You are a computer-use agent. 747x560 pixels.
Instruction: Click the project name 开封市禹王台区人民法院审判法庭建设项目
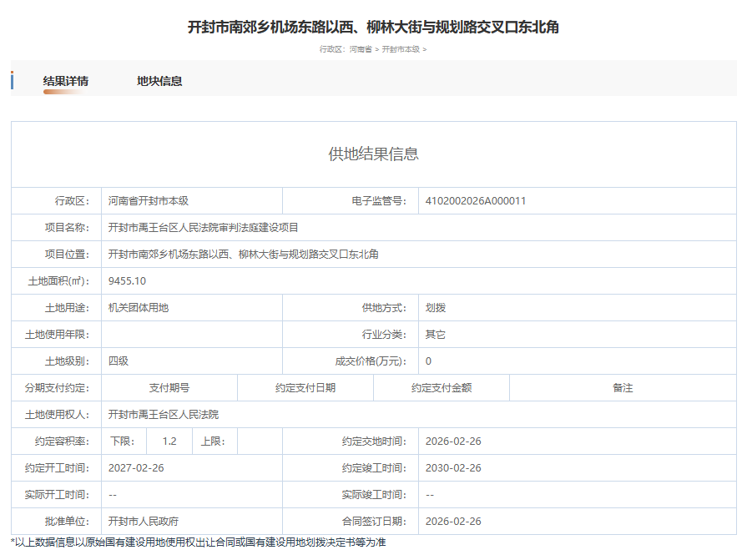tap(204, 228)
